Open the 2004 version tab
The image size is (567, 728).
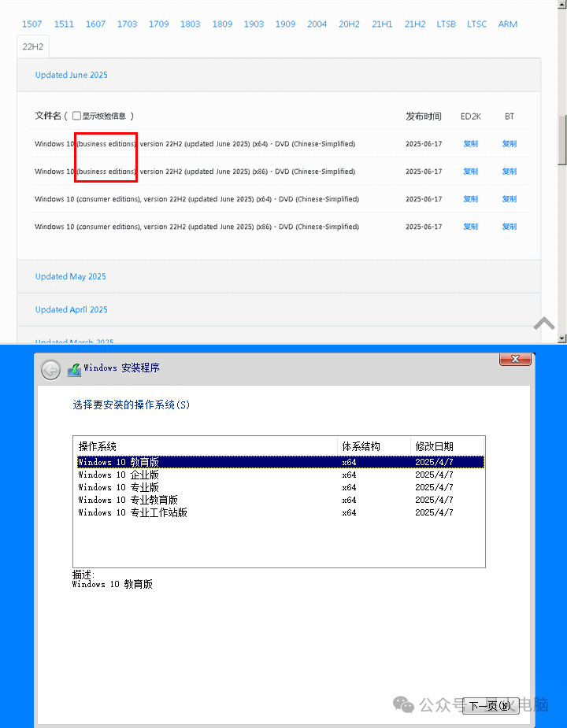tap(317, 24)
